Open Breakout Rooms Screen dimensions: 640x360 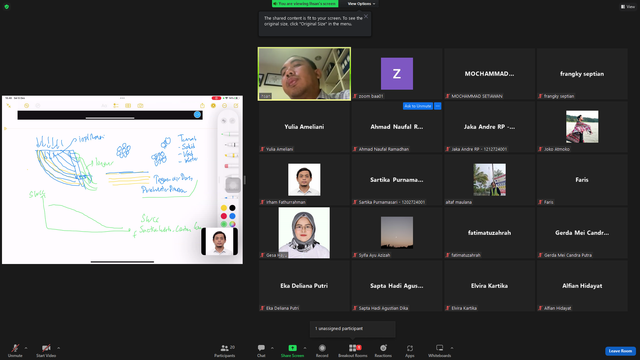coord(353,350)
